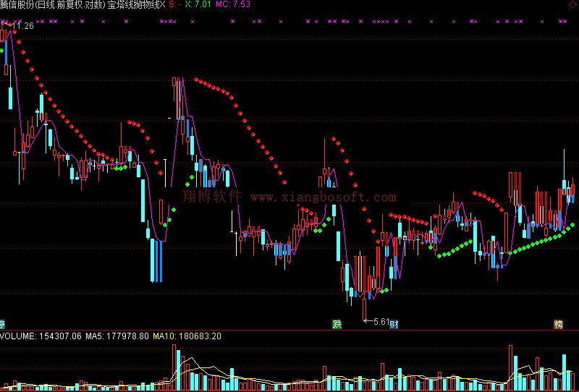This screenshot has height=392, width=579.
Task: Click the (日线 前复权 对数) period text
Action: 69,5
